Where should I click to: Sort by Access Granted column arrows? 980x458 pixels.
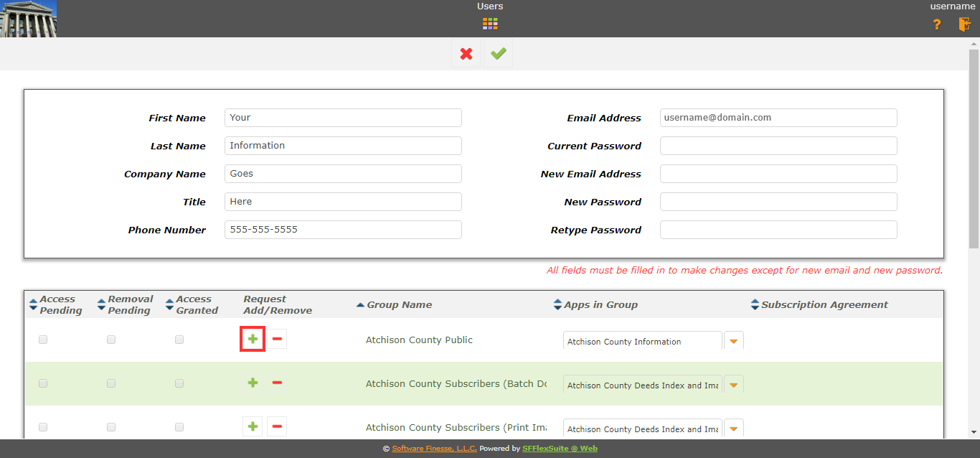click(x=170, y=304)
